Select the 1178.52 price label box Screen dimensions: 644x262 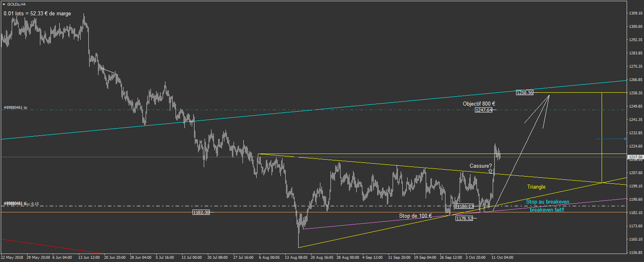pyautogui.click(x=464, y=218)
